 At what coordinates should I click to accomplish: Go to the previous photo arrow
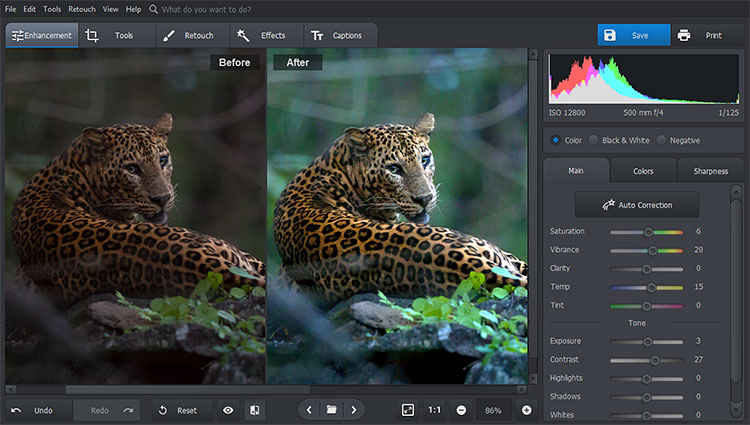[309, 410]
